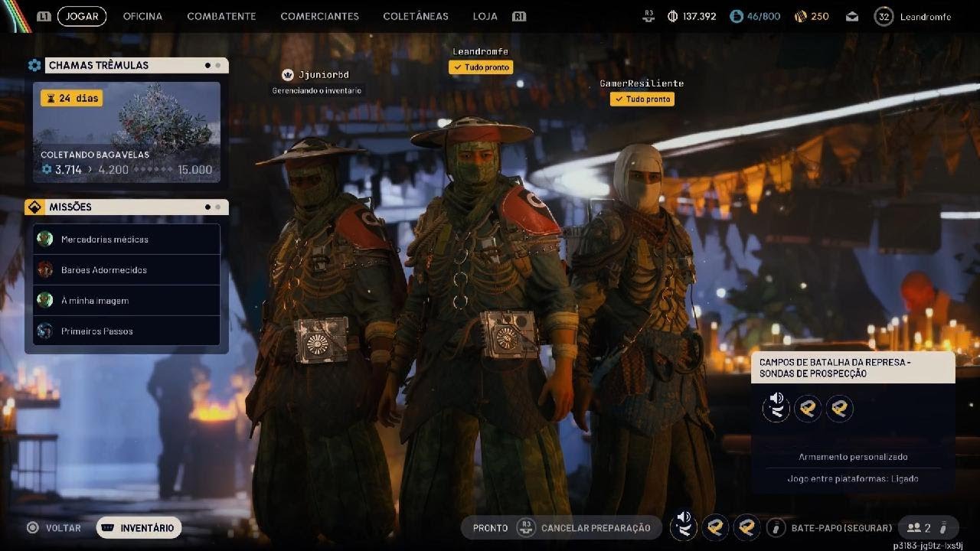Screen dimensions: 980x551
Task: Open the mail envelope icon
Action: coord(852,17)
